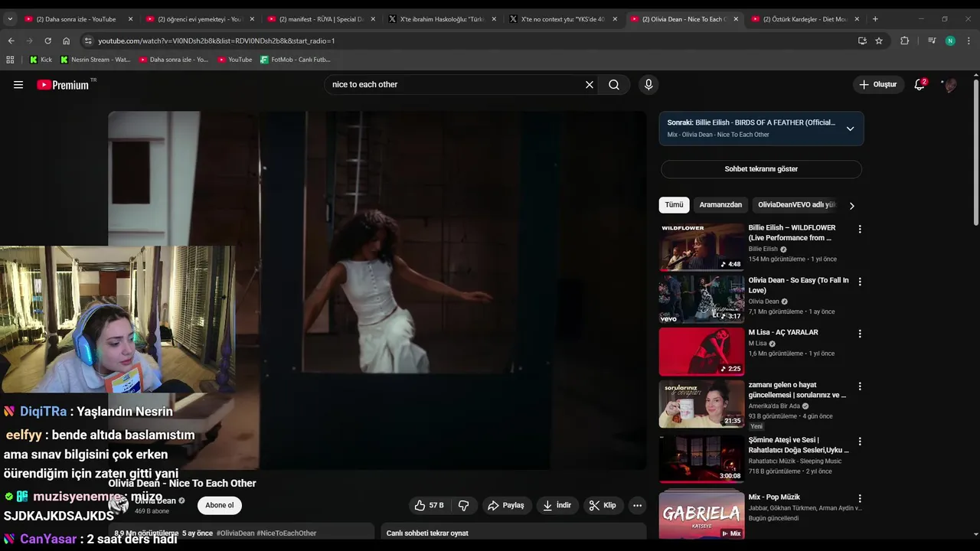Download video with İndir button
The image size is (980, 551).
pyautogui.click(x=557, y=505)
